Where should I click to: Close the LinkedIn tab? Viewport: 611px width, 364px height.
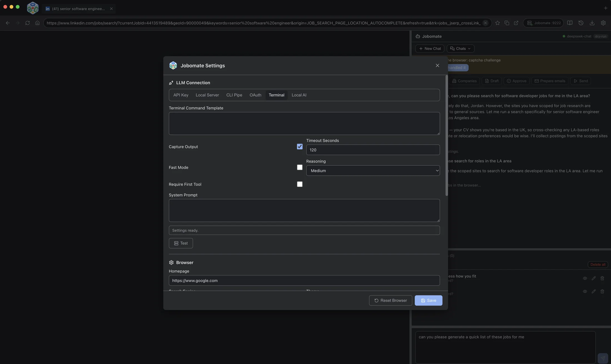click(x=111, y=9)
